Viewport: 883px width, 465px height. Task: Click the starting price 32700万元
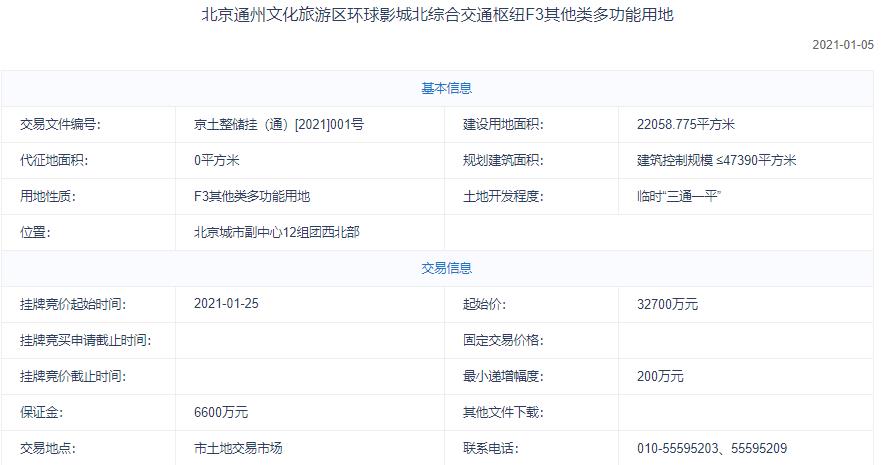pyautogui.click(x=667, y=304)
